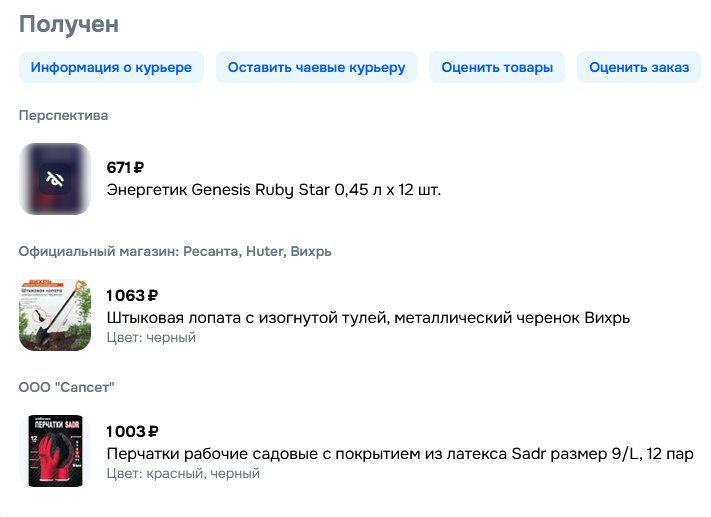The width and height of the screenshot is (711, 517).
Task: Click the 1003 ₽ price
Action: pos(132,432)
